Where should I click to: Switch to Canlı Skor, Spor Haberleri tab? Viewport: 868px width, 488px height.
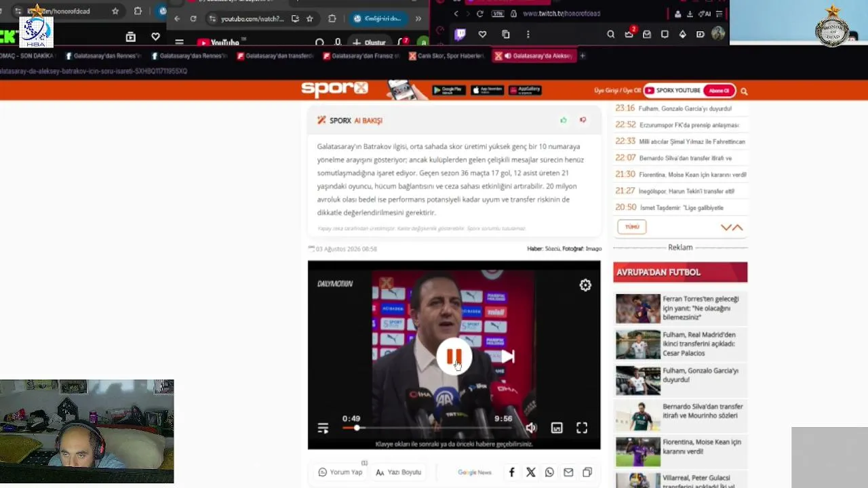(448, 56)
